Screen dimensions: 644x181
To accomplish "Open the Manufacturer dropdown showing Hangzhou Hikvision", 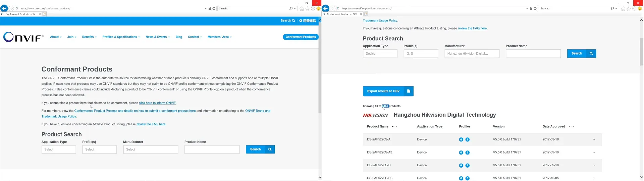I will point(472,54).
